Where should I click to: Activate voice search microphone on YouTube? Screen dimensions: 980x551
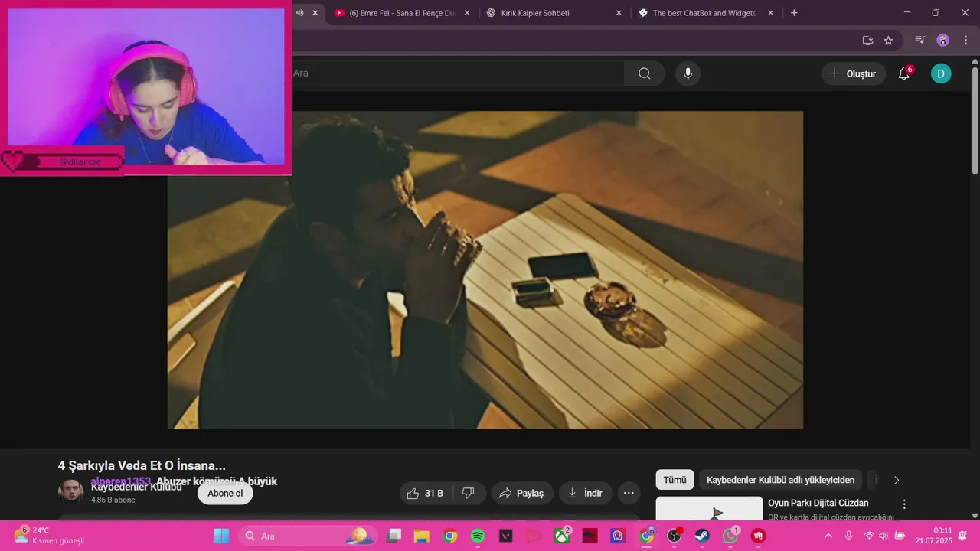pos(688,73)
